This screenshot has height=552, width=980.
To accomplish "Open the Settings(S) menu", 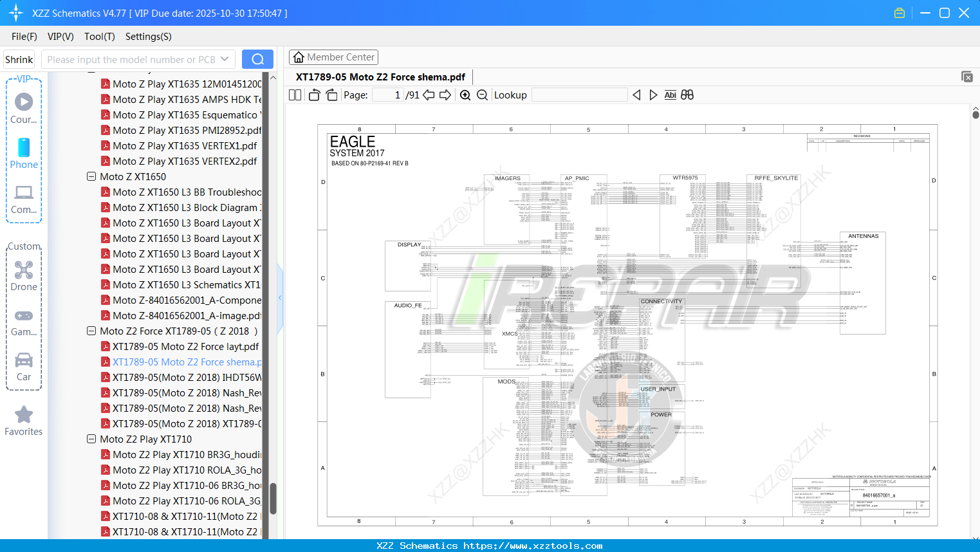I will click(149, 37).
